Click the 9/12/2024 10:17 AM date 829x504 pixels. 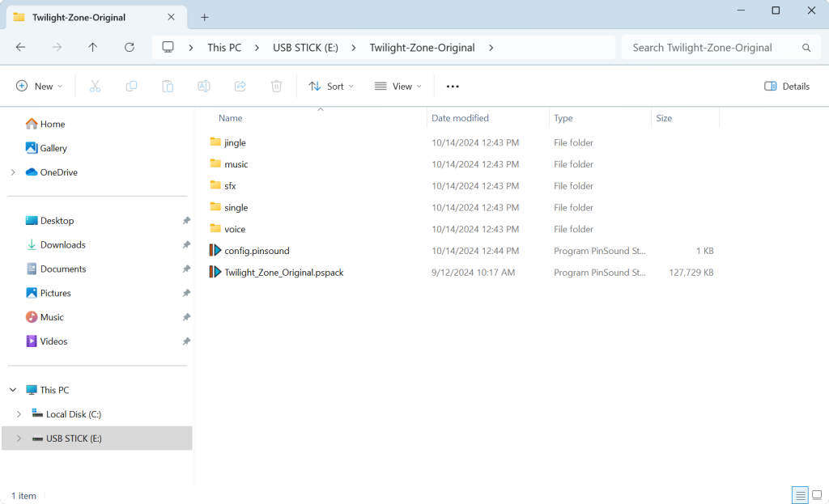pyautogui.click(x=473, y=273)
